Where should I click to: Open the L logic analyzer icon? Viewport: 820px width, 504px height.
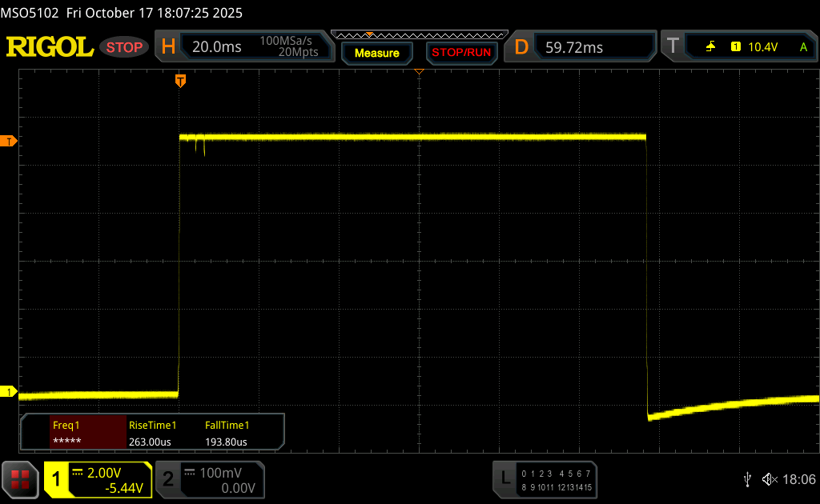[505, 478]
